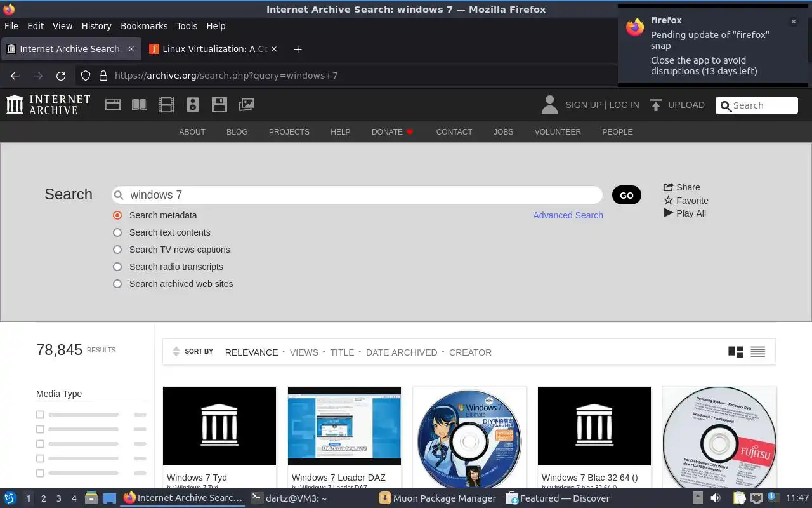The width and height of the screenshot is (812, 508).
Task: Click the GO search button
Action: click(x=627, y=195)
